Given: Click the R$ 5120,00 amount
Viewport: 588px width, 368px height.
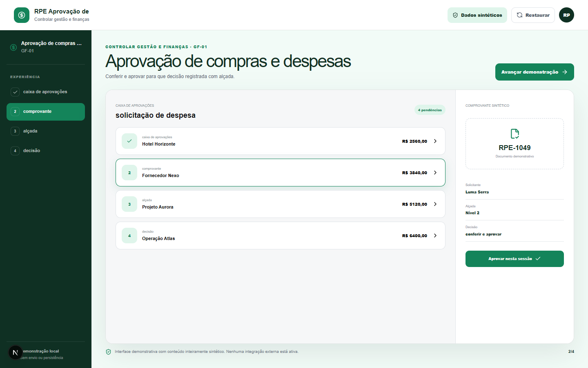Looking at the screenshot, I should pos(414,204).
